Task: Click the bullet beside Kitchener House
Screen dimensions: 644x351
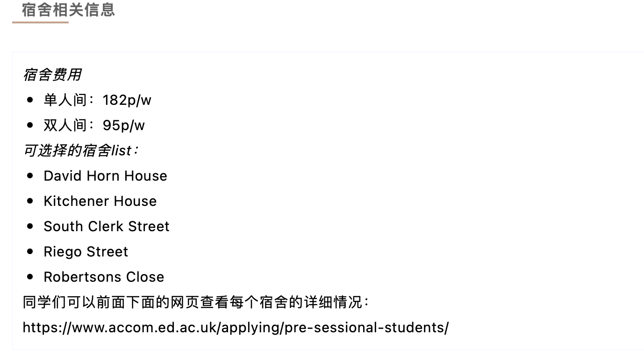Action: click(x=30, y=201)
